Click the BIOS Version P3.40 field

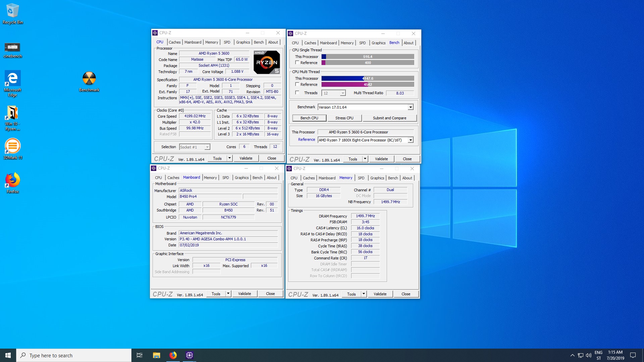tap(228, 239)
